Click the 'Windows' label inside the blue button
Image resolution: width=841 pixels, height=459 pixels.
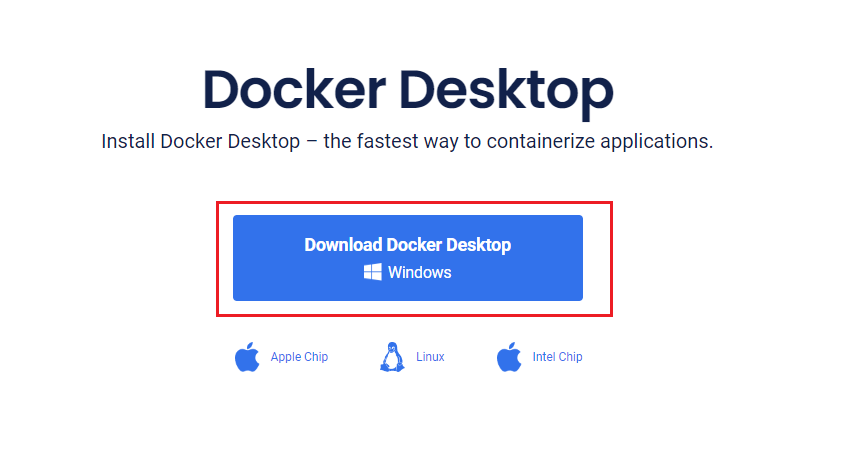pyautogui.click(x=419, y=272)
